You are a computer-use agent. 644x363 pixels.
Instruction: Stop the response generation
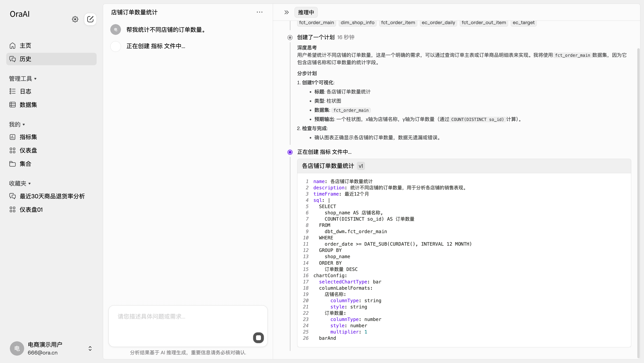click(x=258, y=338)
